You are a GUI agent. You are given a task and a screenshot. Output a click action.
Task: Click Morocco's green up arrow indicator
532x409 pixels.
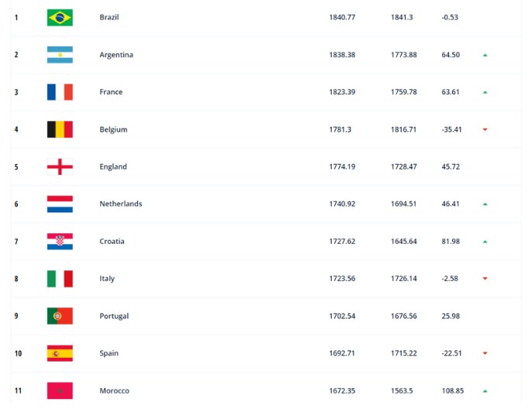(485, 391)
